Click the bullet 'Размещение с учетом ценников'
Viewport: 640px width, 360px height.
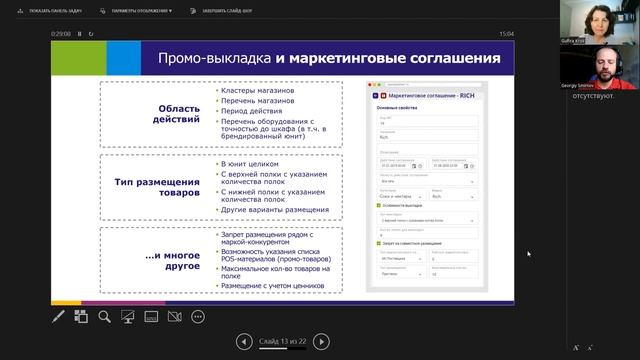pyautogui.click(x=272, y=286)
